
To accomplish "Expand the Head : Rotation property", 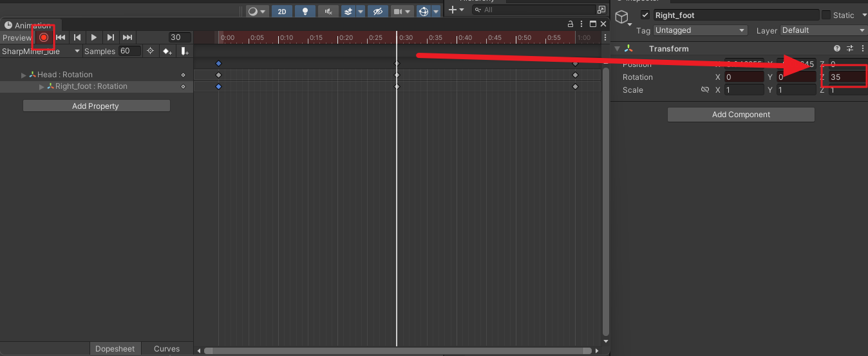I will (x=24, y=75).
